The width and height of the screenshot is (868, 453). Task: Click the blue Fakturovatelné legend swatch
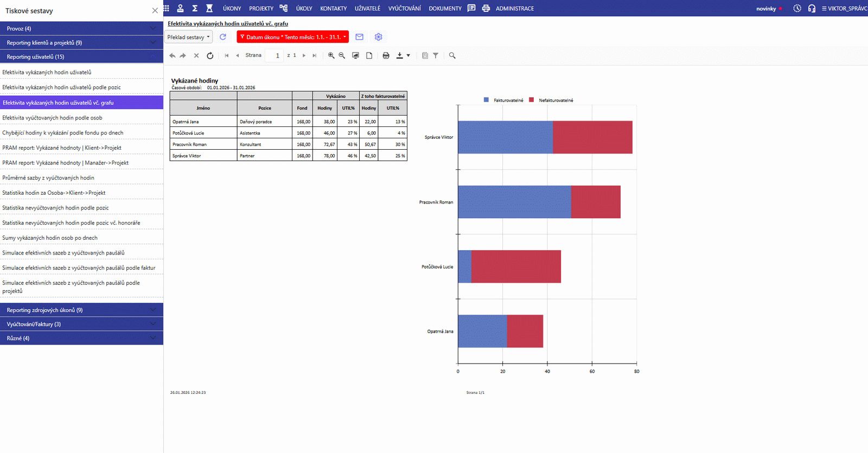click(486, 100)
